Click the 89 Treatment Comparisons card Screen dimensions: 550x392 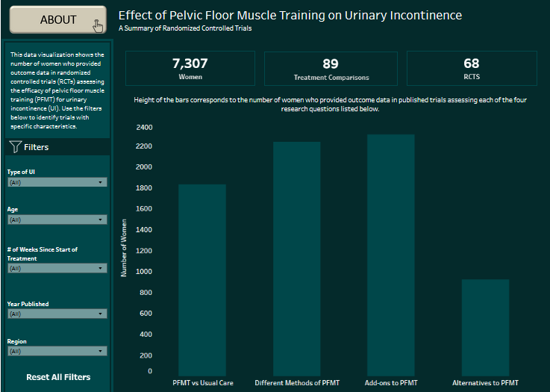pos(331,68)
